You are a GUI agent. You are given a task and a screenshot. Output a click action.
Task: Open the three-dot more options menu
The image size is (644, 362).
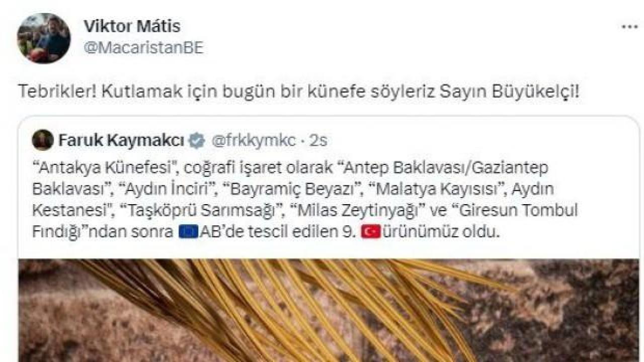tap(630, 27)
